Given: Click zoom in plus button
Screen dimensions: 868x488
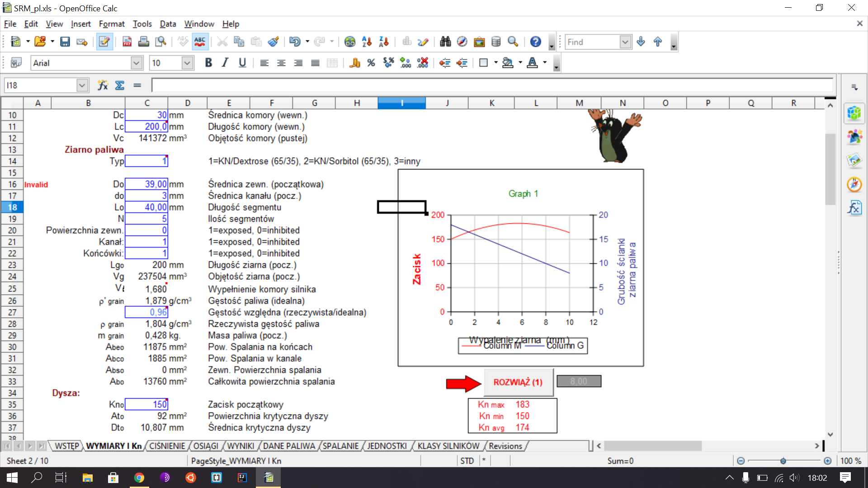Looking at the screenshot, I should 827,461.
